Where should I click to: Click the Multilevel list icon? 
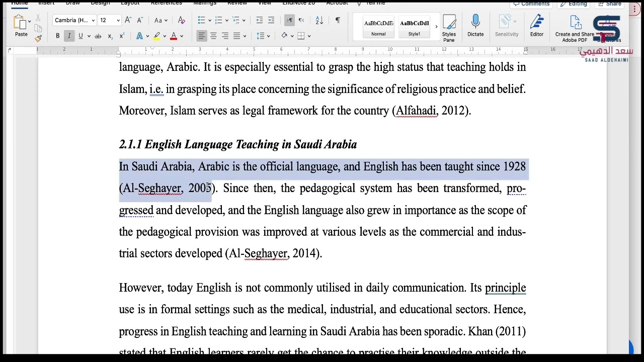coord(236,20)
